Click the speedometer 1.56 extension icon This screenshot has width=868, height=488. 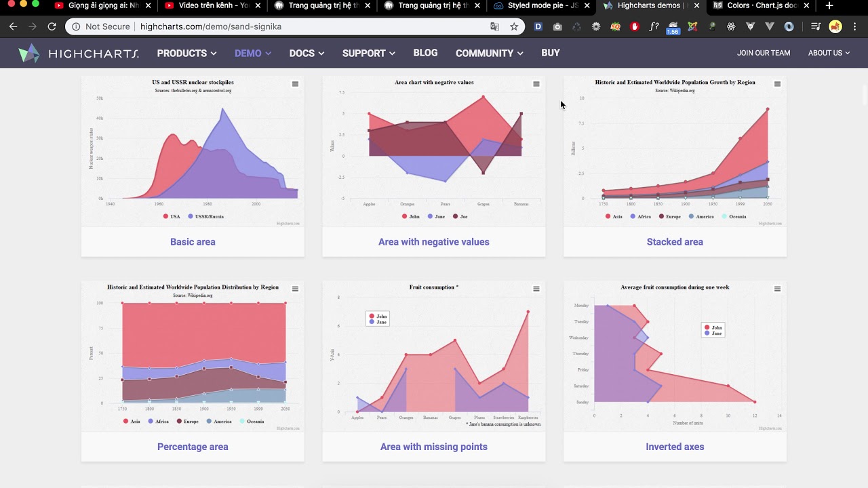click(x=673, y=28)
